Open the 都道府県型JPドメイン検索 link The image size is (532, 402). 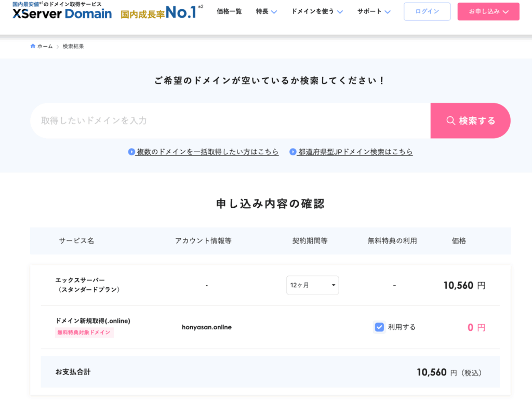(355, 152)
